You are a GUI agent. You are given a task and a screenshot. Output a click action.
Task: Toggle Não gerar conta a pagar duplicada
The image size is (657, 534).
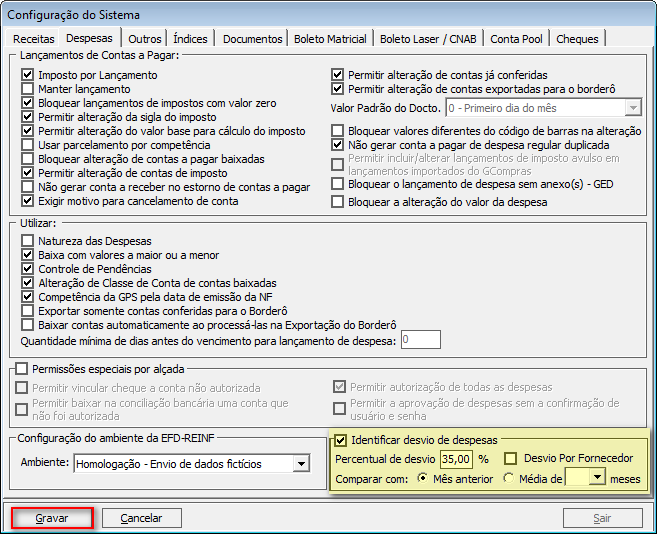coord(337,145)
